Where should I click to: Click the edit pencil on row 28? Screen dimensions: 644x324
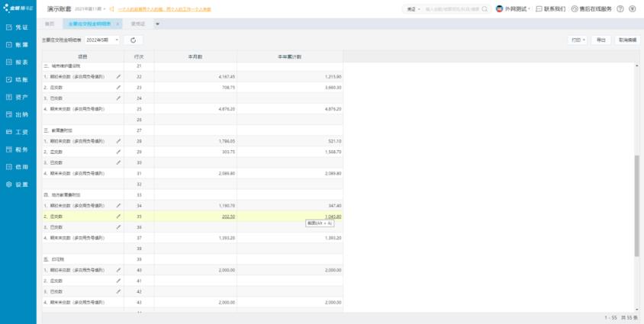click(118, 141)
